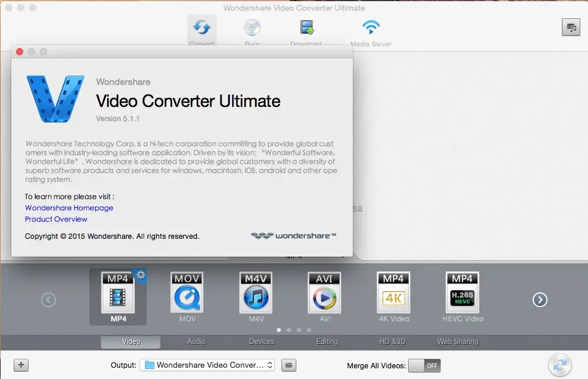Choose the M4V output format
The width and height of the screenshot is (588, 379).
pyautogui.click(x=256, y=297)
